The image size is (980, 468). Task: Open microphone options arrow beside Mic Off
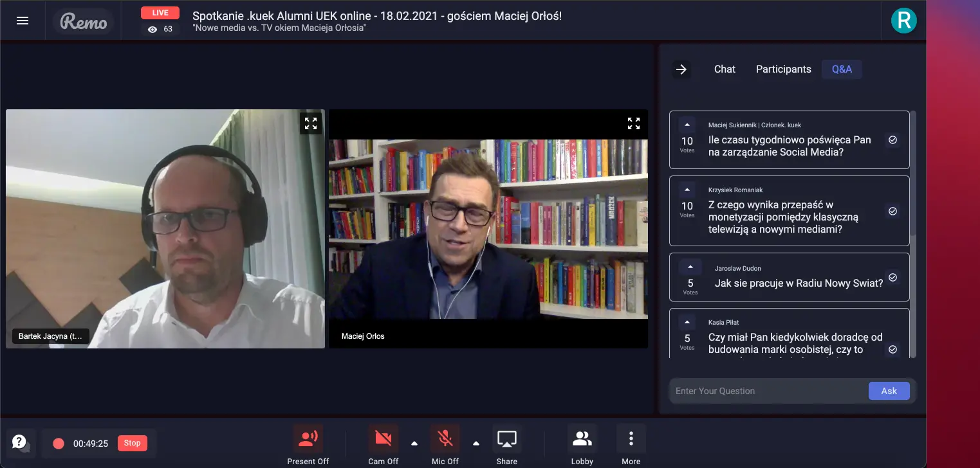[476, 443]
